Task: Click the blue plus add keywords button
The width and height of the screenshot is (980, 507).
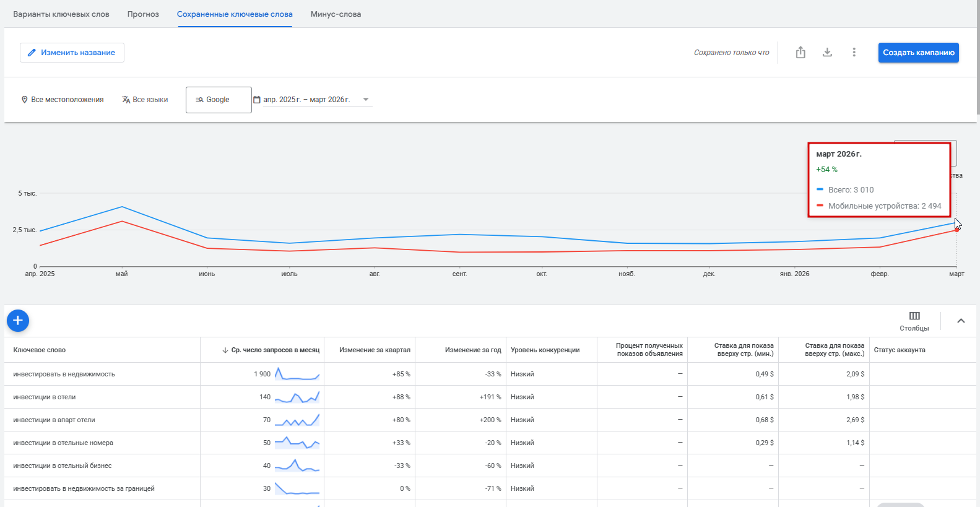Action: pyautogui.click(x=18, y=320)
